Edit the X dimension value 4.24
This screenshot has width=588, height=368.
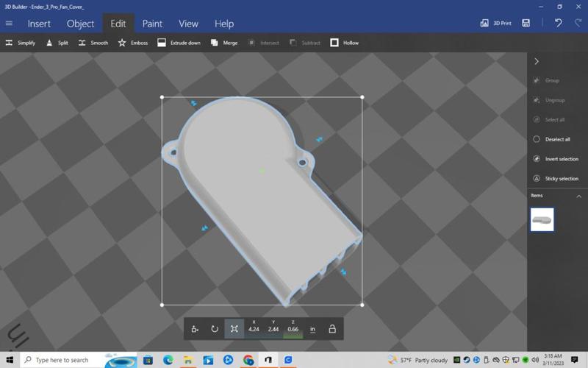click(254, 329)
